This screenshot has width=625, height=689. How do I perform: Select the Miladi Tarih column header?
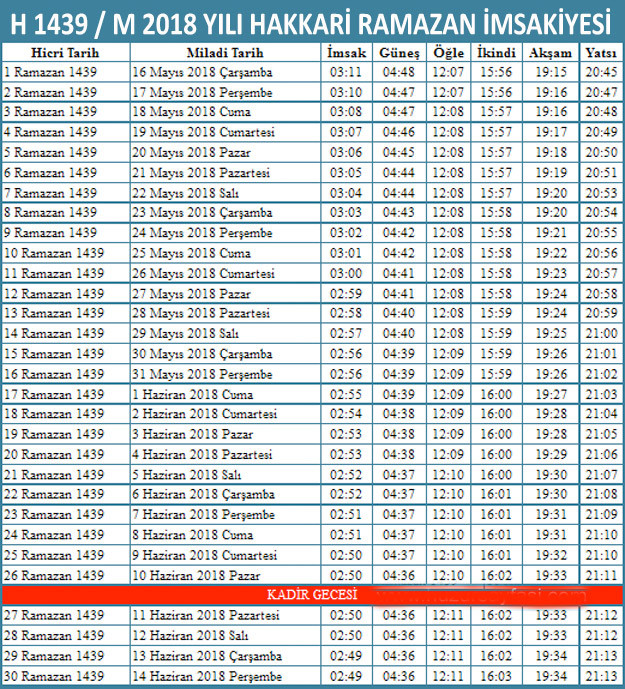tap(225, 52)
